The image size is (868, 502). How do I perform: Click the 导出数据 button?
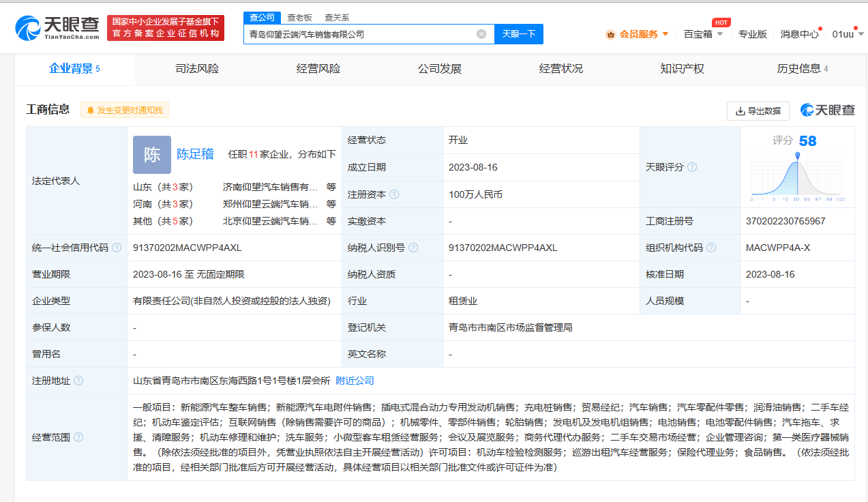(758, 110)
